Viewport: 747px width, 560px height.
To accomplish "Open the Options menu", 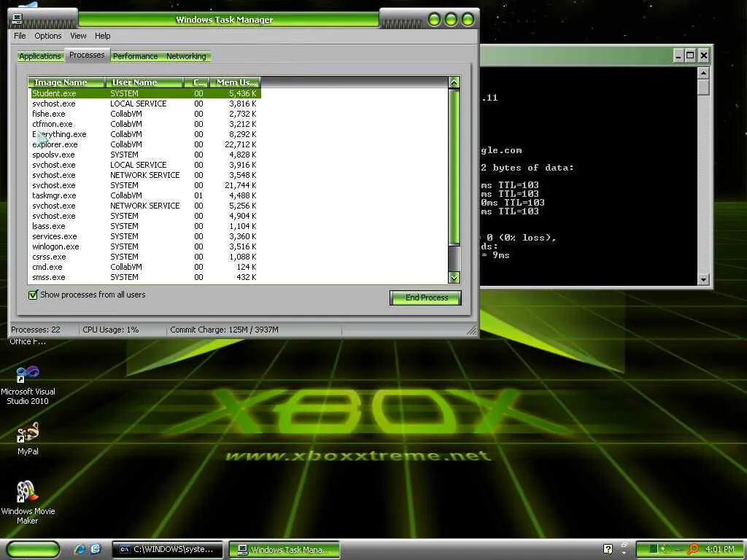I will click(47, 36).
